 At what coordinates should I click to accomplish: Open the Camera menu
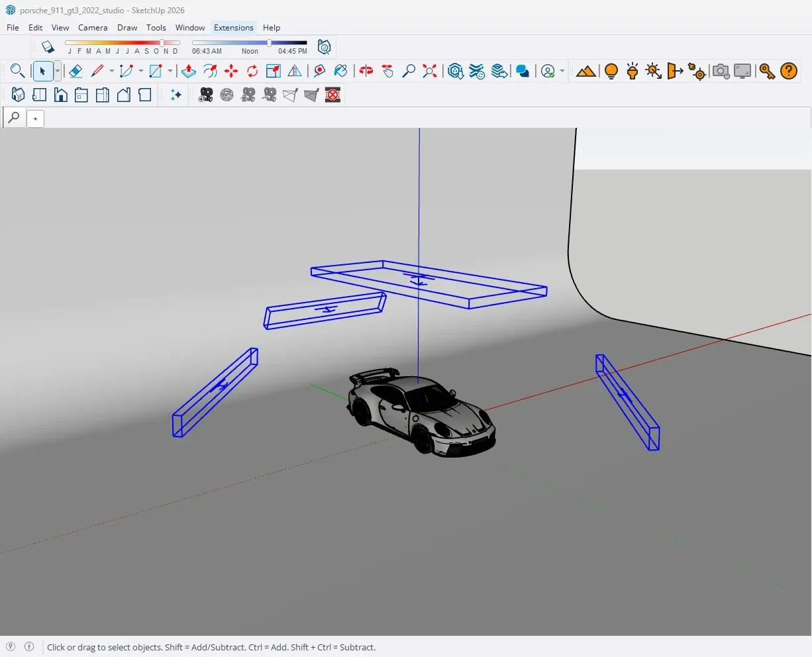(x=93, y=28)
